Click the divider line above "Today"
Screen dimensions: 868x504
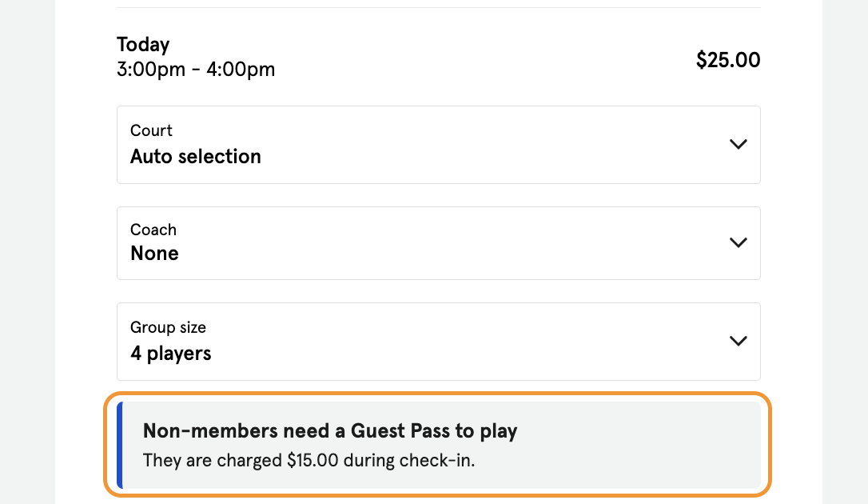click(x=438, y=8)
